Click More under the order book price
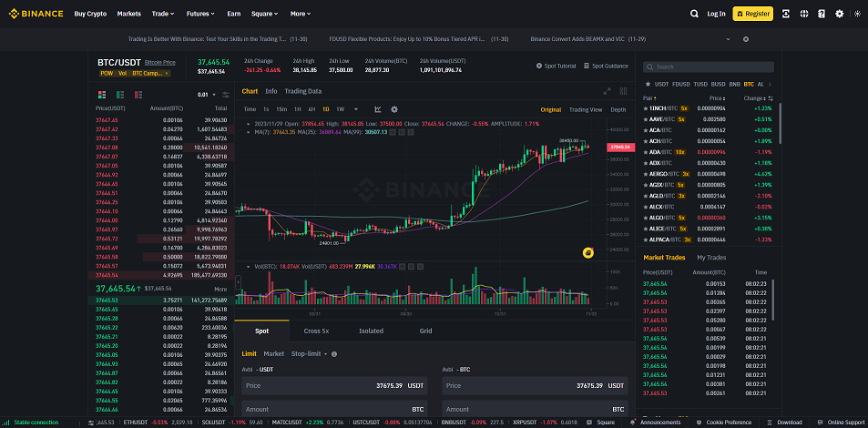 click(220, 289)
